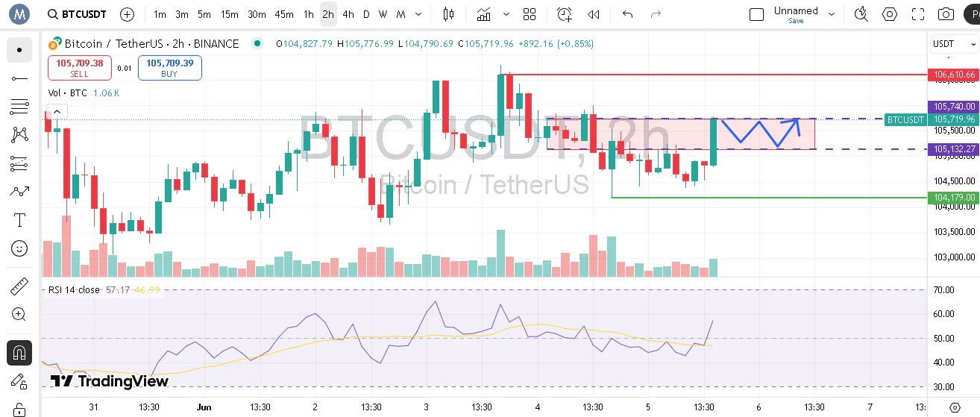Select the purple 105,740.00 price label
This screenshot has width=980, height=417.
point(954,107)
